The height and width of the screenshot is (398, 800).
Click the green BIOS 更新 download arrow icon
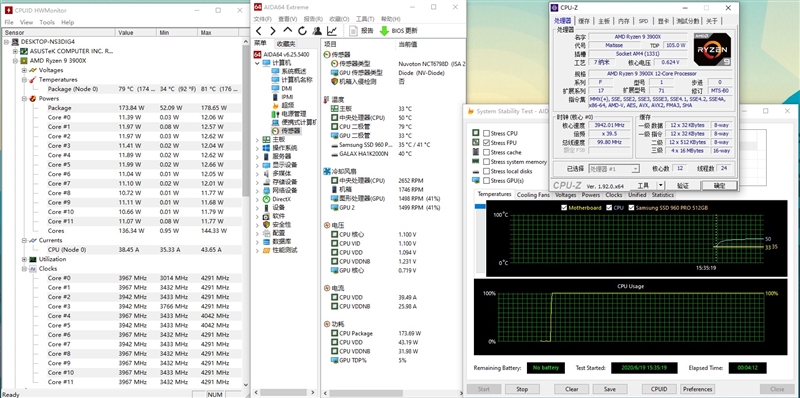(384, 31)
